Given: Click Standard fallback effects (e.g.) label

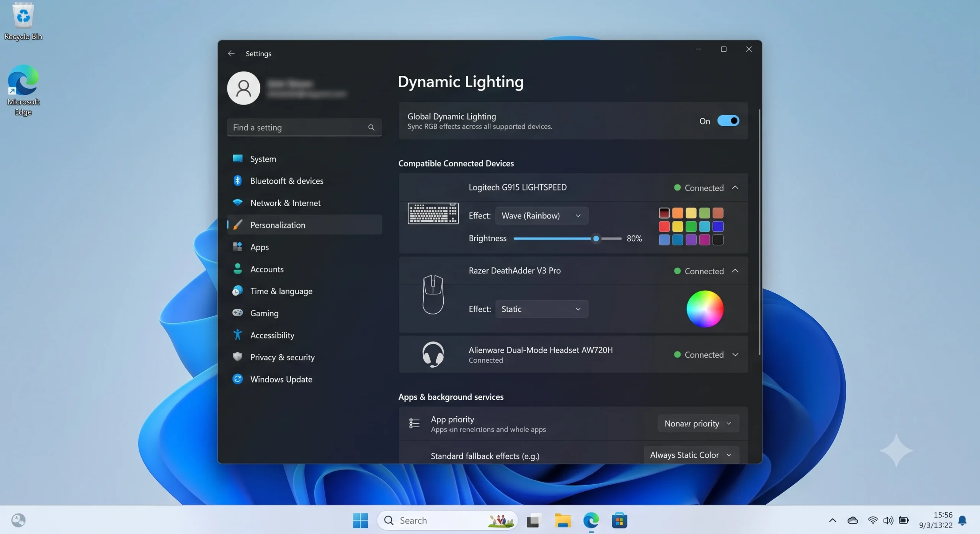Looking at the screenshot, I should (485, 456).
